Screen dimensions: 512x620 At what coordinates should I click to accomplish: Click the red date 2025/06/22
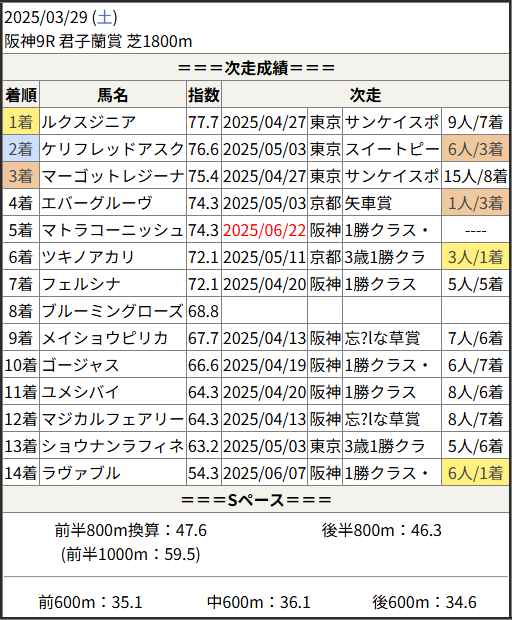(265, 230)
